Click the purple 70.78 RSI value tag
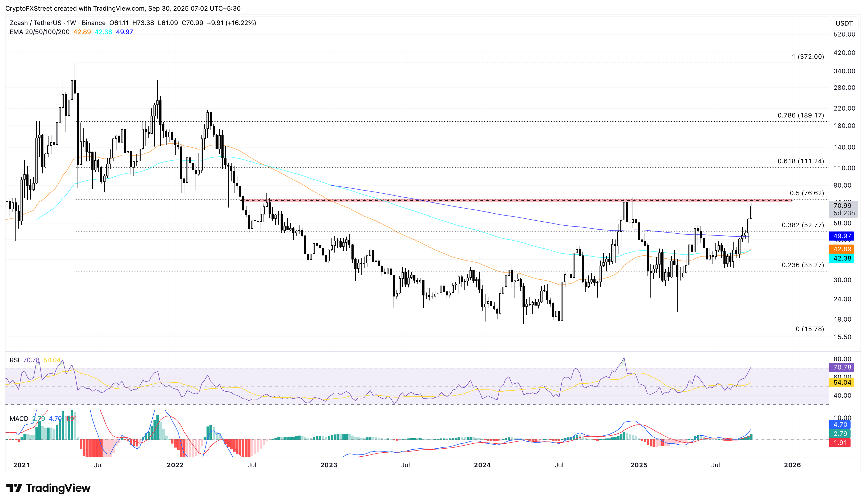 pos(841,367)
